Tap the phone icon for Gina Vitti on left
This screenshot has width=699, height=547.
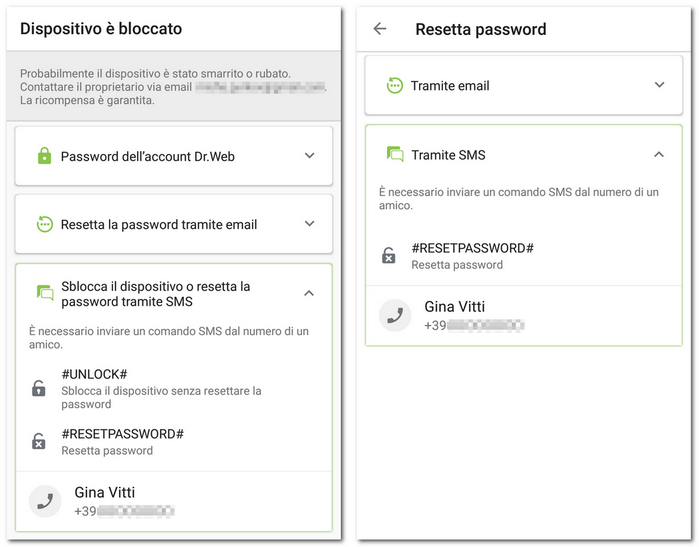click(45, 501)
